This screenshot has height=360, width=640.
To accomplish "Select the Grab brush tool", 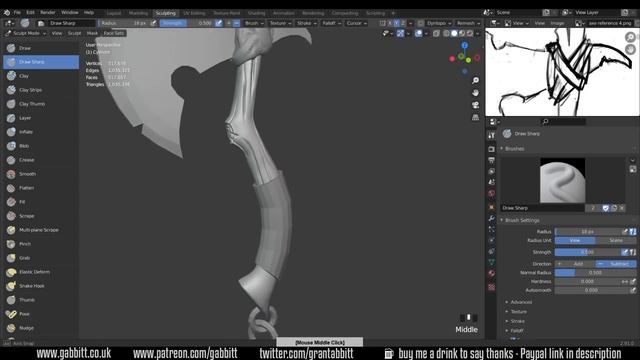I will [x=41, y=258].
